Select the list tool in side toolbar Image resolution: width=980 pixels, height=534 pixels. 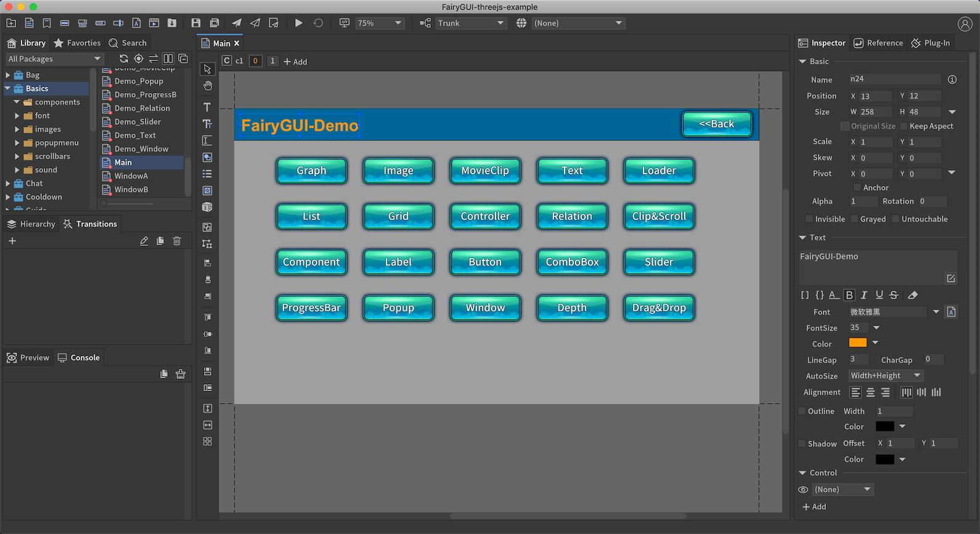click(207, 174)
